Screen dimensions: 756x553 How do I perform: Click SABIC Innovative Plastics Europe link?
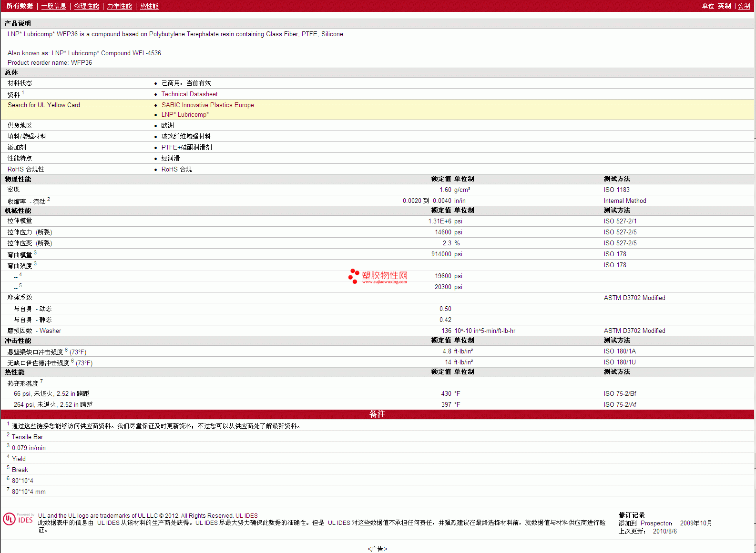click(x=207, y=105)
